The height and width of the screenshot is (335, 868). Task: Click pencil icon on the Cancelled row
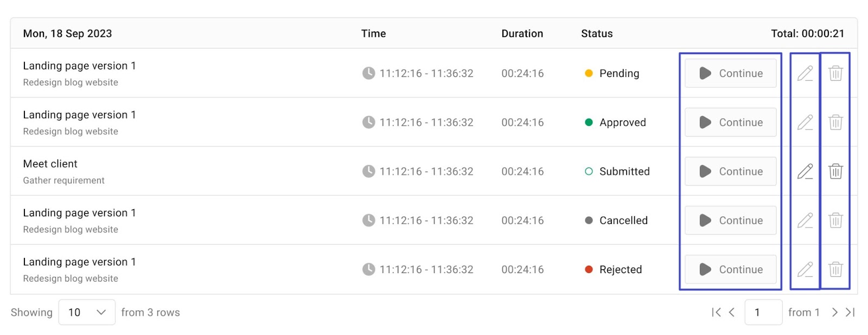tap(805, 221)
